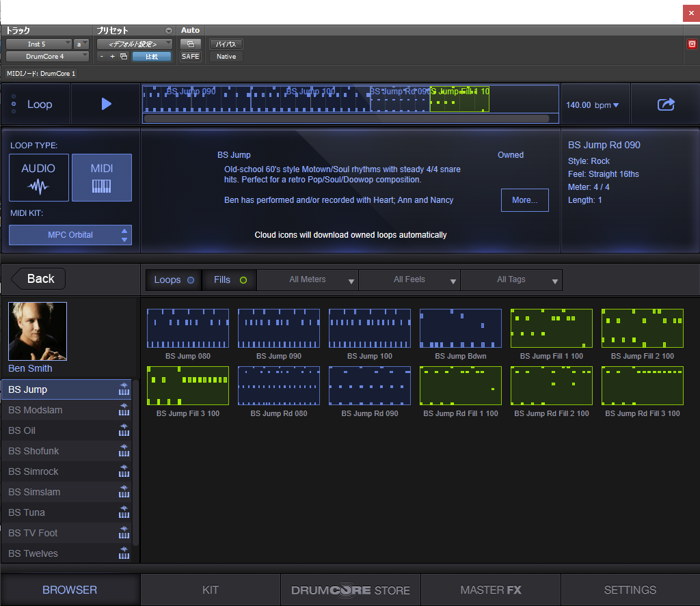Open the MPC Orbital MIDI kit selector
The height and width of the screenshot is (606, 700).
point(70,235)
